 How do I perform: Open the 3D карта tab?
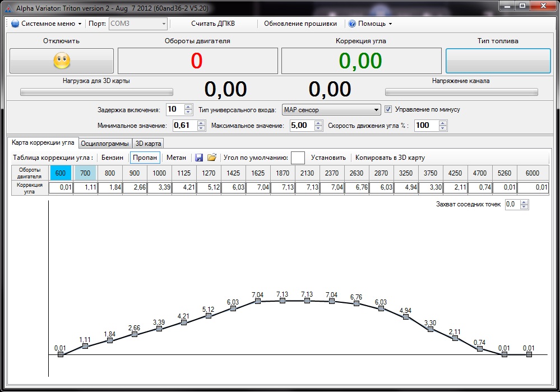149,144
